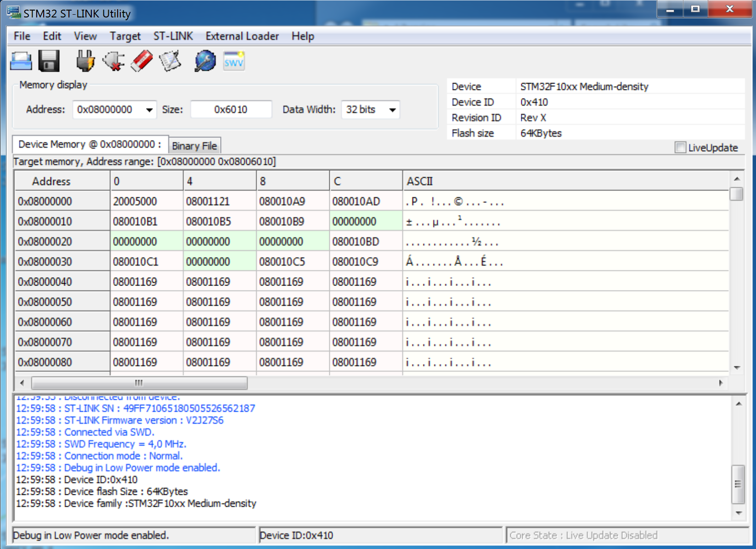The height and width of the screenshot is (549, 756).
Task: Open the Data Width dropdown
Action: (392, 110)
